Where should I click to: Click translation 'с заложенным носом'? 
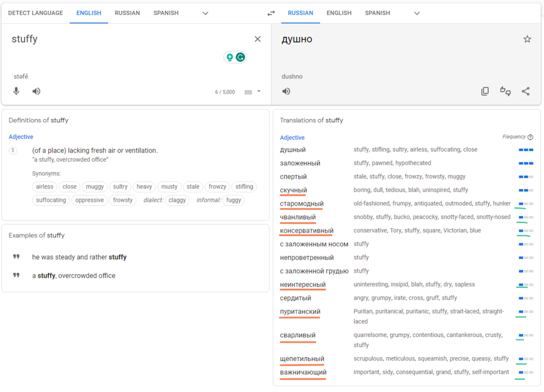314,244
